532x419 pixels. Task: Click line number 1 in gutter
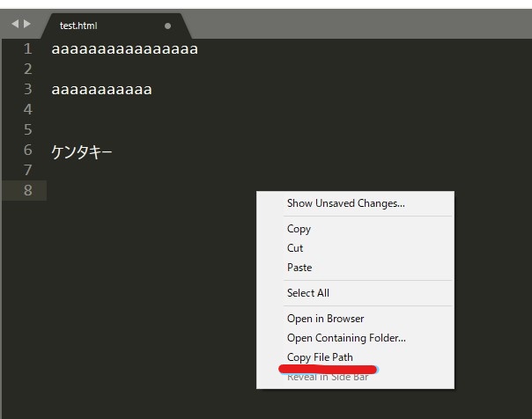tap(28, 49)
